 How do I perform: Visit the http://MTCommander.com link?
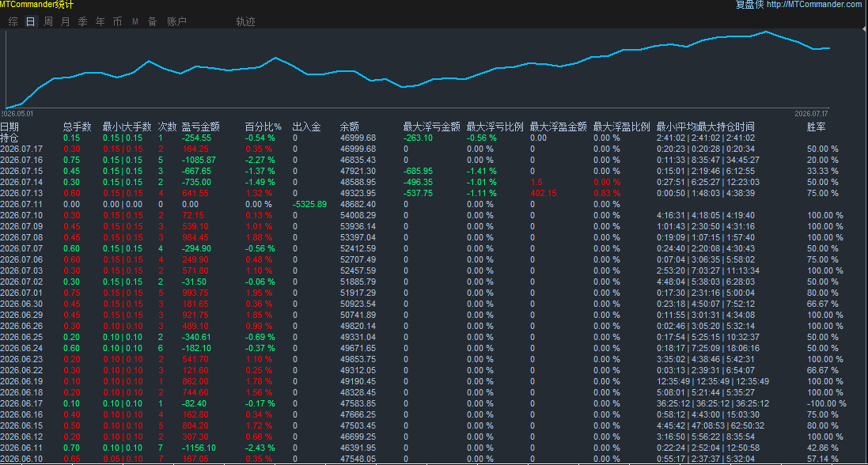pyautogui.click(x=817, y=5)
